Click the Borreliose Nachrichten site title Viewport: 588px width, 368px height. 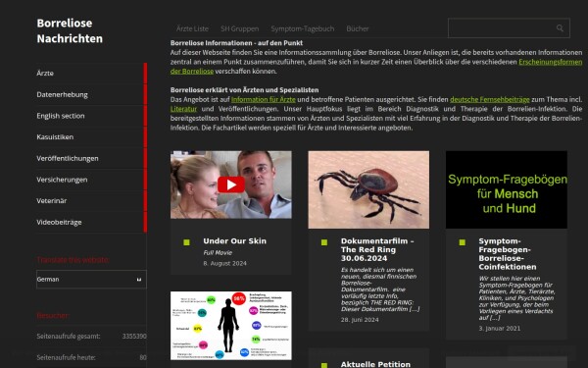pos(70,30)
